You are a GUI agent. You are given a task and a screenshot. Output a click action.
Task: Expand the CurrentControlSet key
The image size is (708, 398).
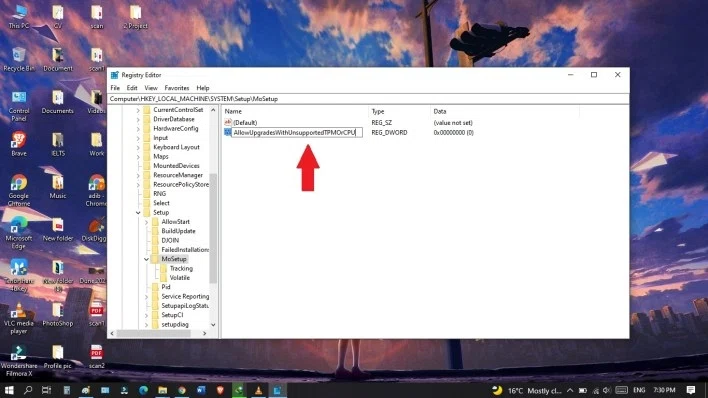(x=138, y=110)
